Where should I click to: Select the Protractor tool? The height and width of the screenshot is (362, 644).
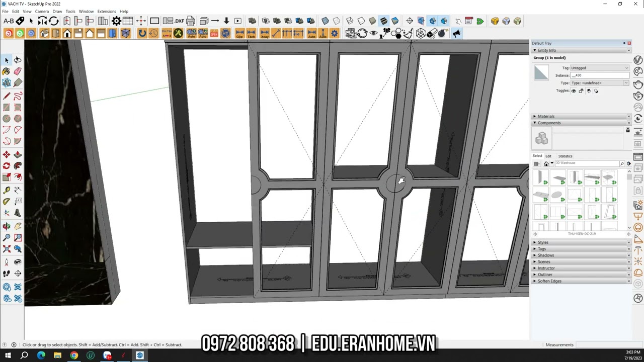[7, 202]
